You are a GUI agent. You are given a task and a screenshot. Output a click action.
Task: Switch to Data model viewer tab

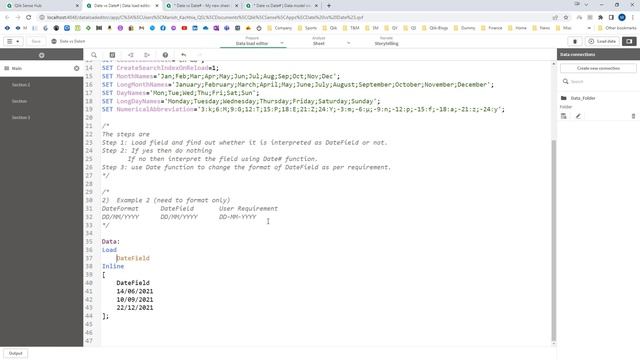[x=282, y=6]
